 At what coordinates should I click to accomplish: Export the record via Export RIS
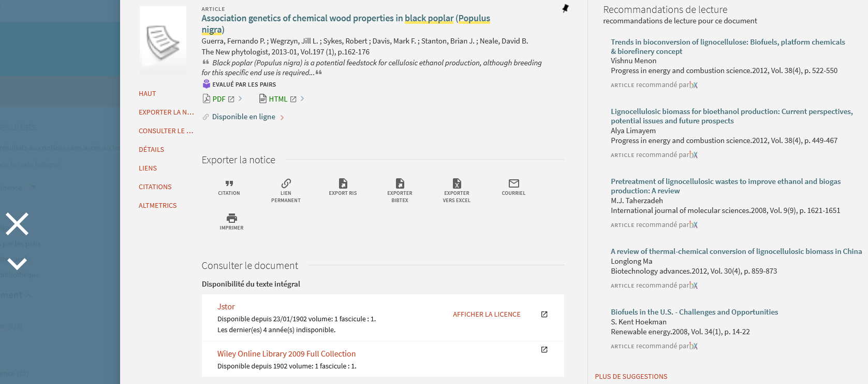click(x=343, y=183)
